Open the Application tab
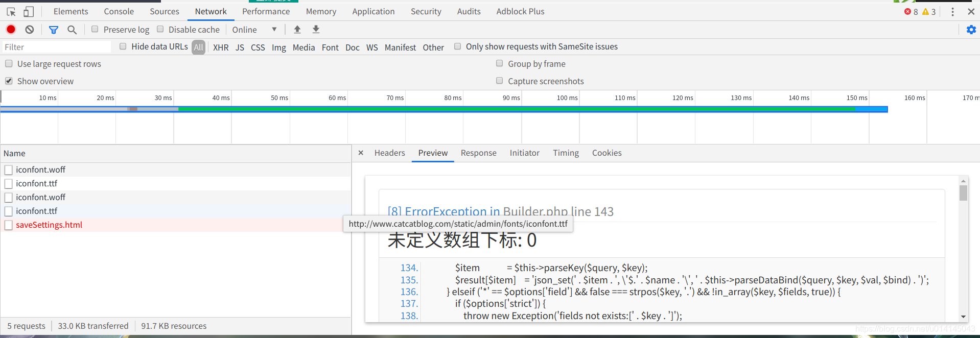 [373, 11]
